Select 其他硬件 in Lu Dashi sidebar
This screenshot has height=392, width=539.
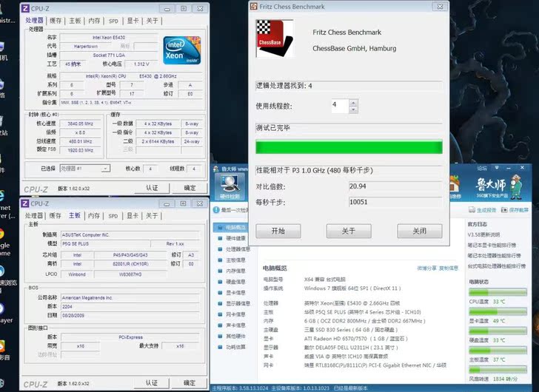232,336
